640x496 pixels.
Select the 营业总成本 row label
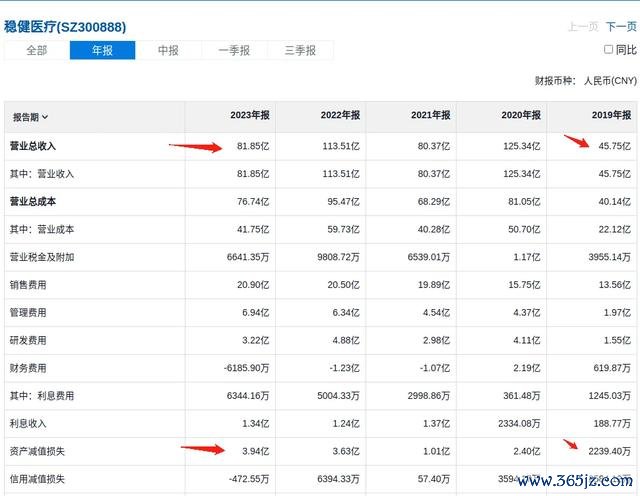[33, 202]
